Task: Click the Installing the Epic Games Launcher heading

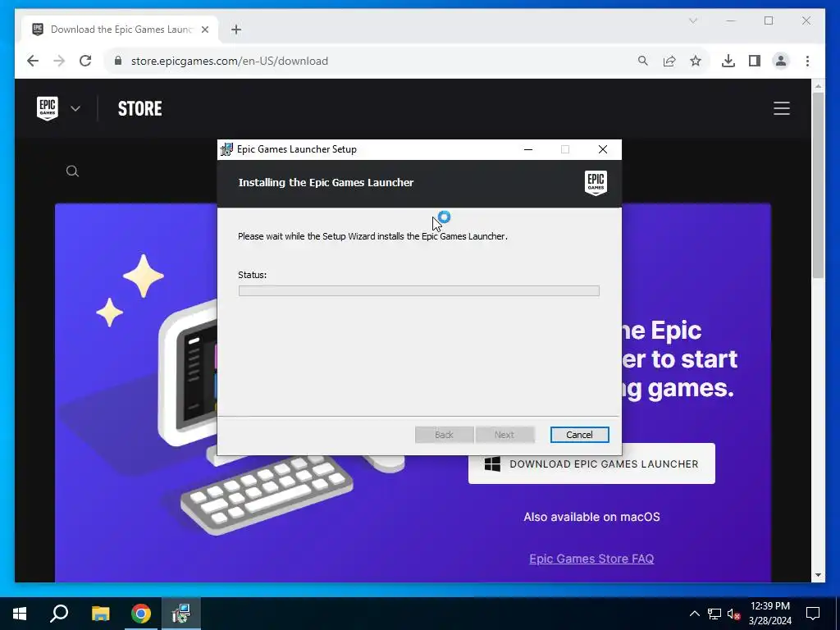Action: pyautogui.click(x=326, y=183)
